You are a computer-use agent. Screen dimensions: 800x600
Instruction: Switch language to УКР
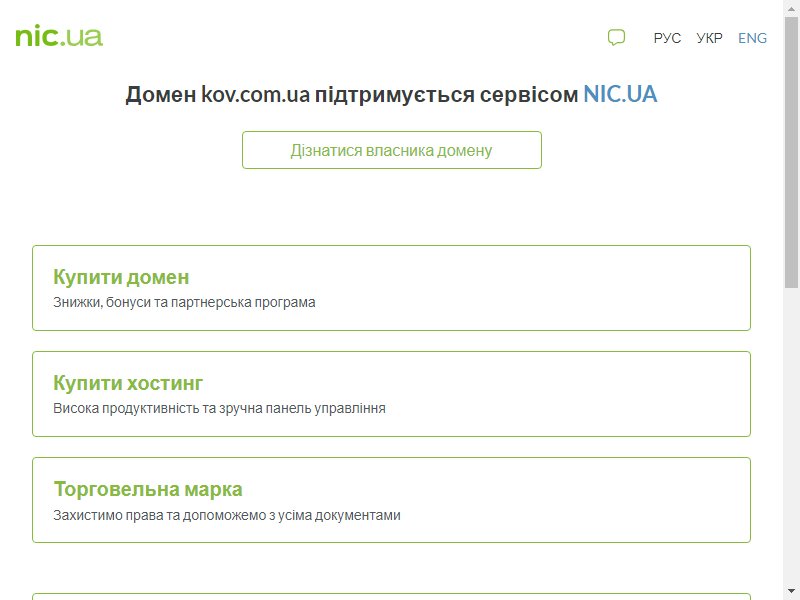tap(709, 38)
